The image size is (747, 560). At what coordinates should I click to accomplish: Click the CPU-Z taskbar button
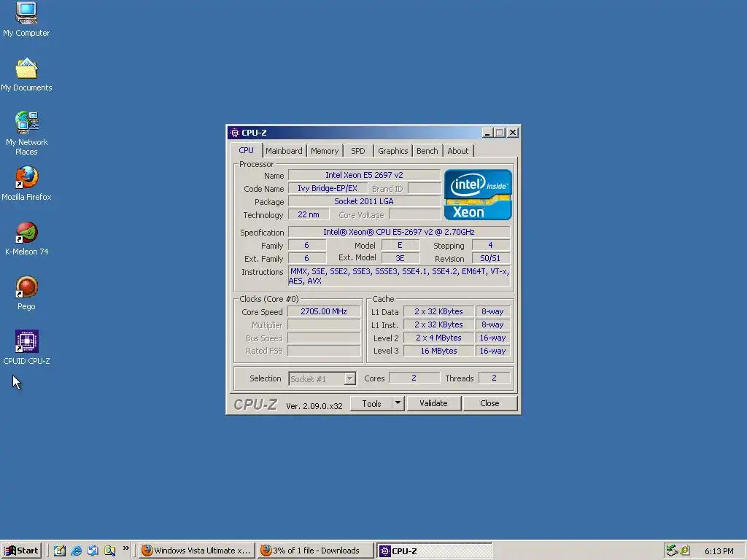[x=433, y=551]
